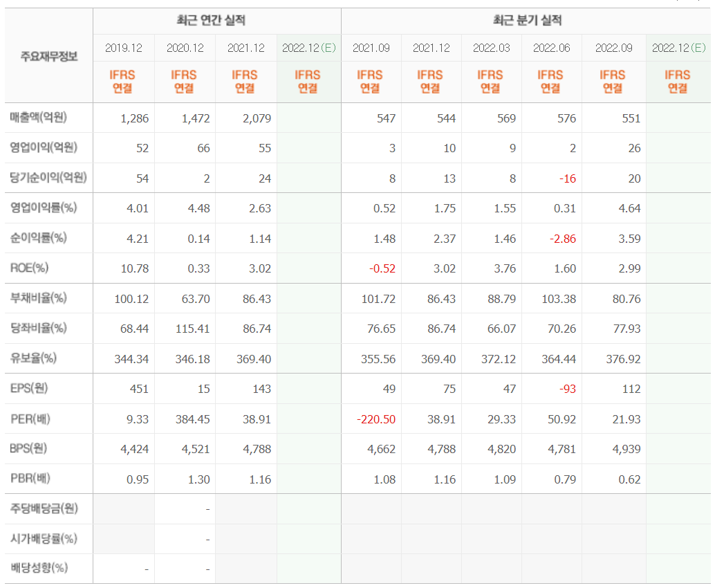
Task: Click the 2020.12 column header
Action: pos(184,48)
